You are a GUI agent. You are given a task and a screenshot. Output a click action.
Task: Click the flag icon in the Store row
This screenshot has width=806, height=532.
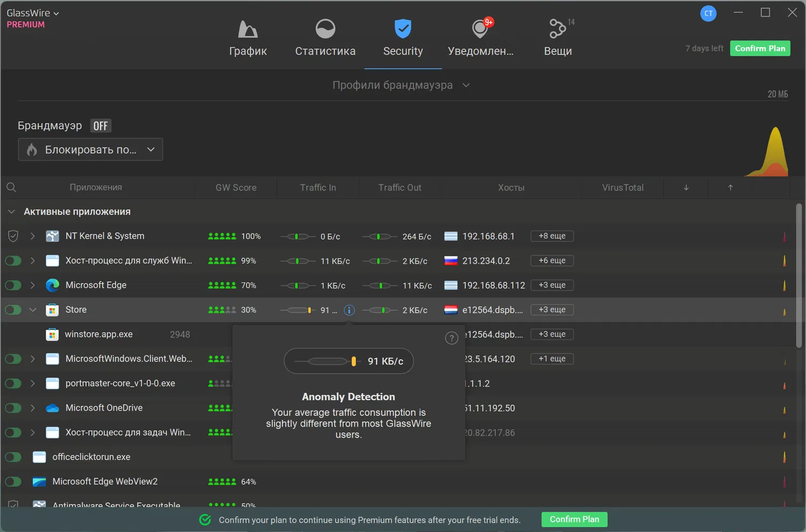click(451, 310)
